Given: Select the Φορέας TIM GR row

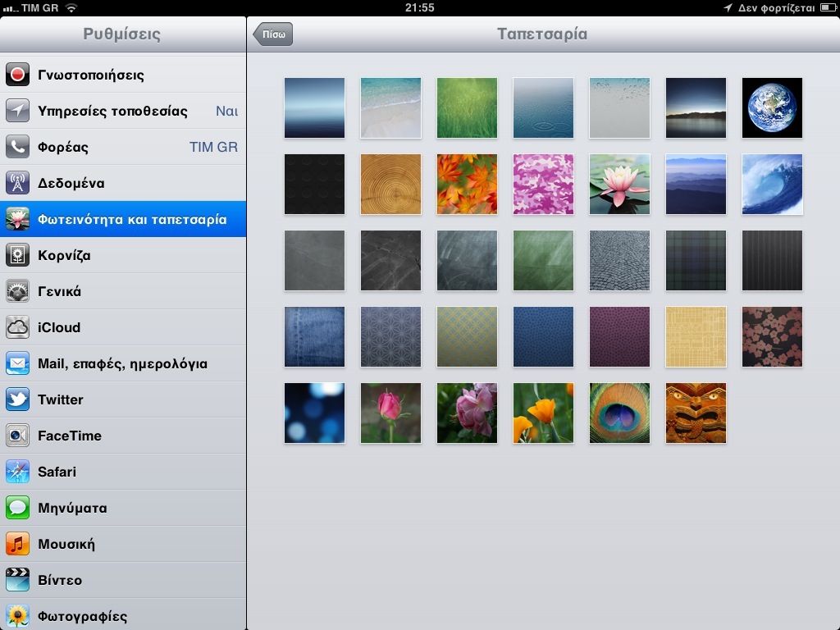Looking at the screenshot, I should (x=123, y=147).
